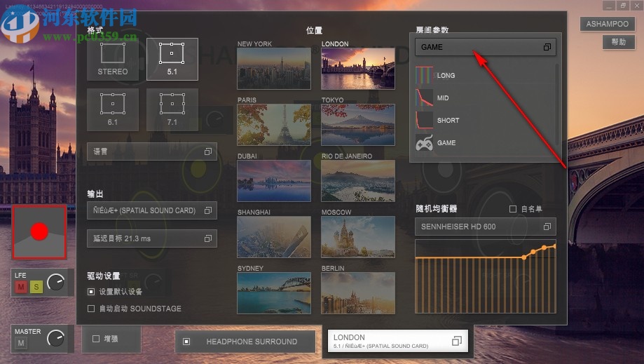The width and height of the screenshot is (644, 364).
Task: Mute the MASTER channel
Action: point(21,343)
